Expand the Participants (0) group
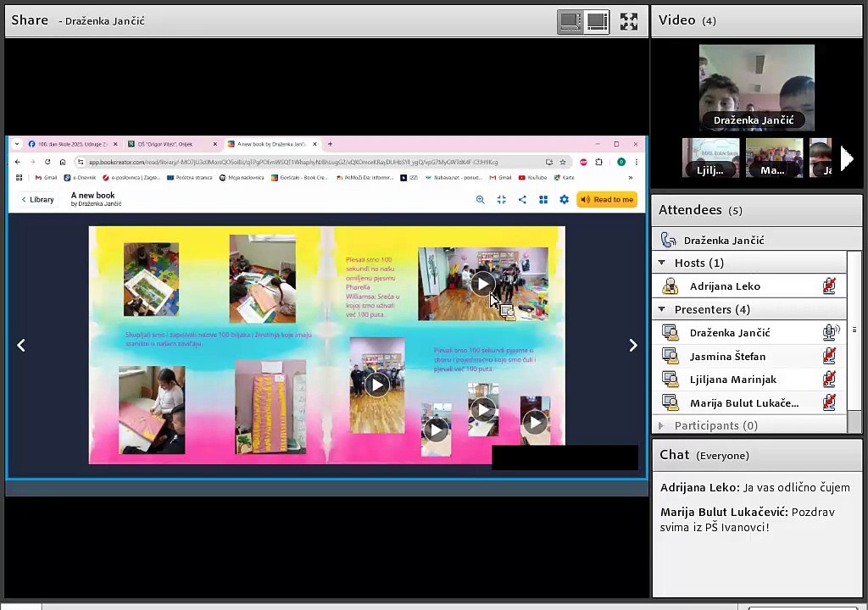 (x=661, y=425)
